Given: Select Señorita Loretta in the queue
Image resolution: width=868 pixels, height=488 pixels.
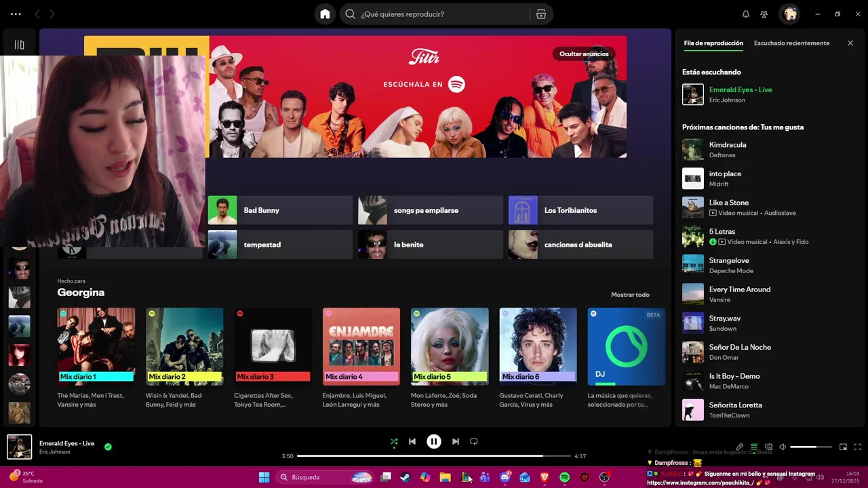Looking at the screenshot, I should (x=769, y=410).
